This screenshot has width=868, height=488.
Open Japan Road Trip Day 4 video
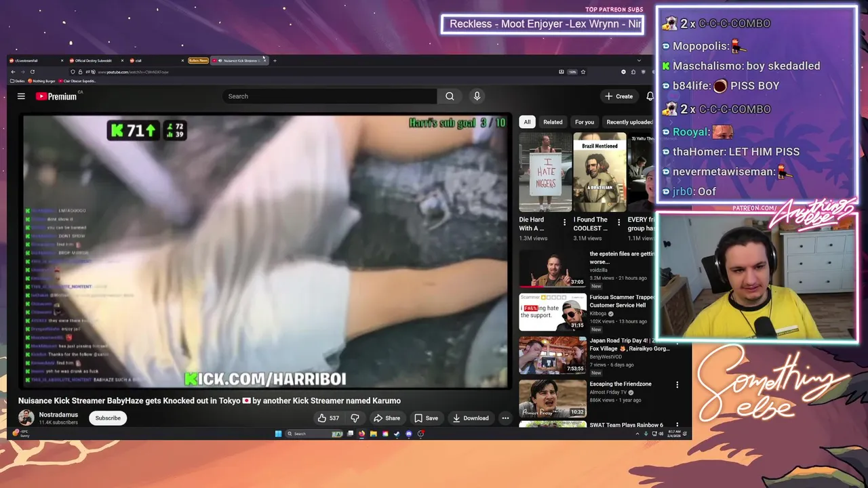pos(553,355)
